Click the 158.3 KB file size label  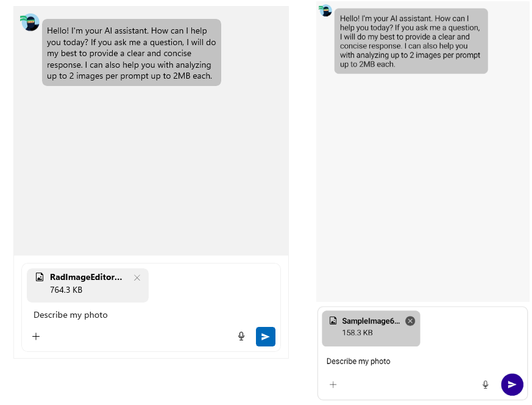(x=357, y=333)
